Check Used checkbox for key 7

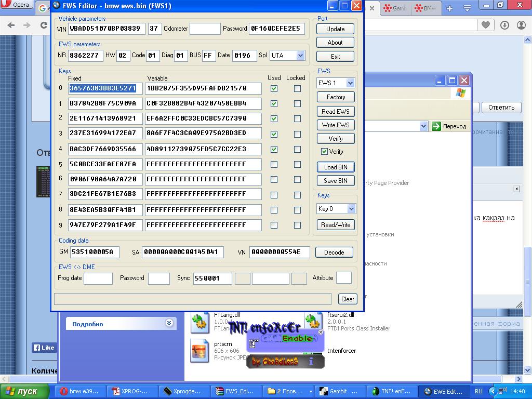click(x=274, y=195)
